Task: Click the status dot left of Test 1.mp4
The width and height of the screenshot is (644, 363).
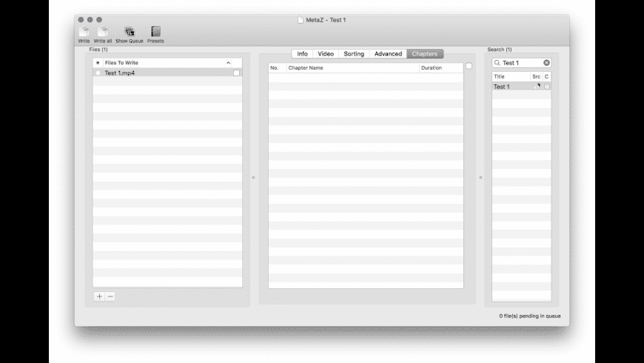Action: pos(98,73)
